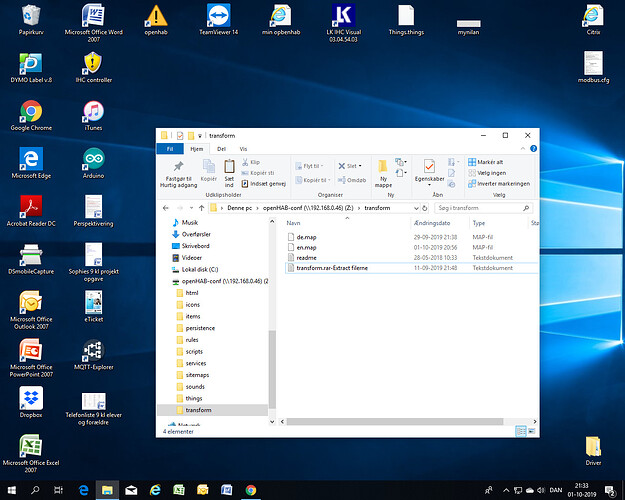Click Vælg ingen to deselect
This screenshot has height=500, width=625.
coord(487,173)
